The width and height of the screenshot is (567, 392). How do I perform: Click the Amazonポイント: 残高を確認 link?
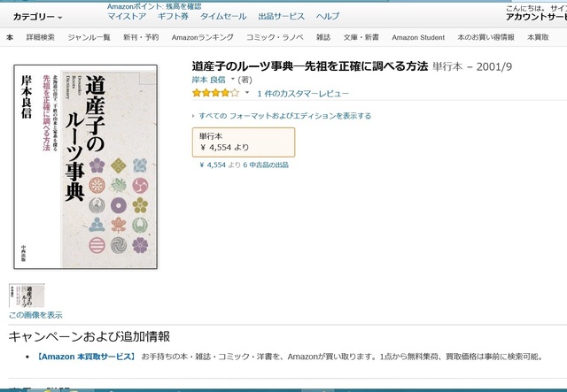tap(154, 6)
